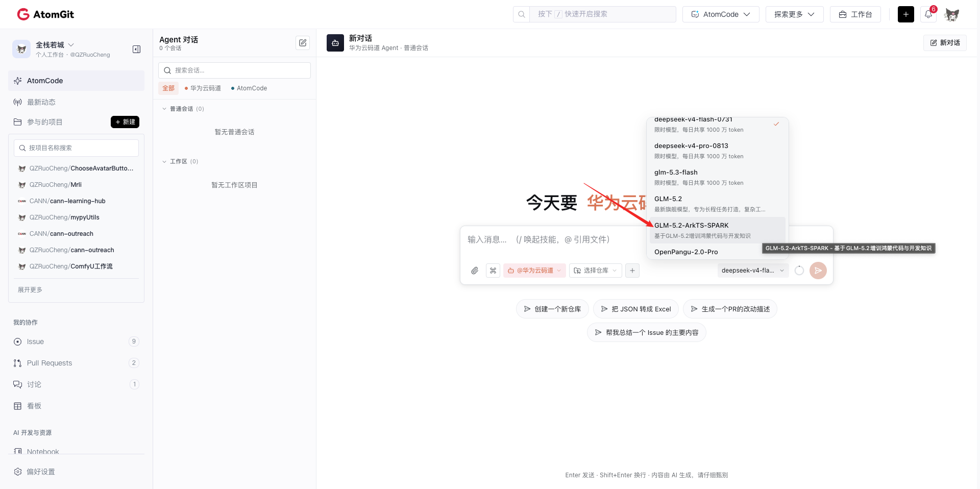
Task: Open the @华为云码道 agent dropdown
Action: pyautogui.click(x=534, y=271)
